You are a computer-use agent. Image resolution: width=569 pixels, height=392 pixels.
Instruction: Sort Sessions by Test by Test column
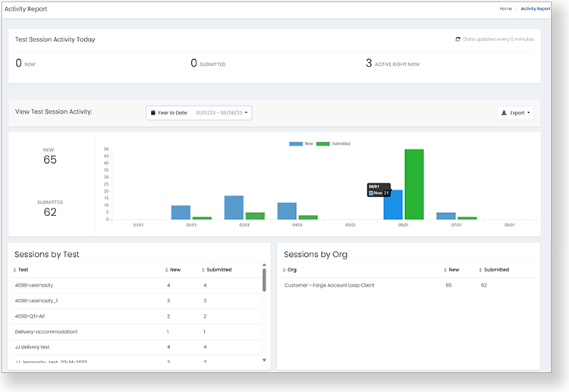coord(23,270)
